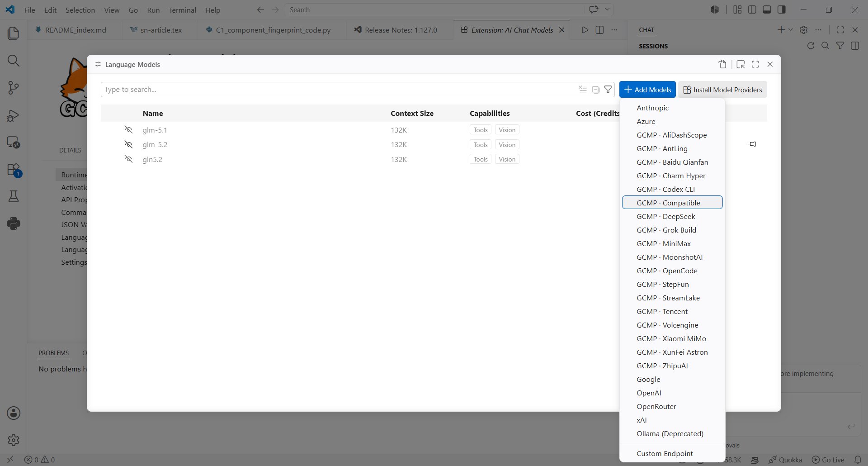Click the pin icon behind the Language Models dialog
868x466 pixels.
coord(752,144)
